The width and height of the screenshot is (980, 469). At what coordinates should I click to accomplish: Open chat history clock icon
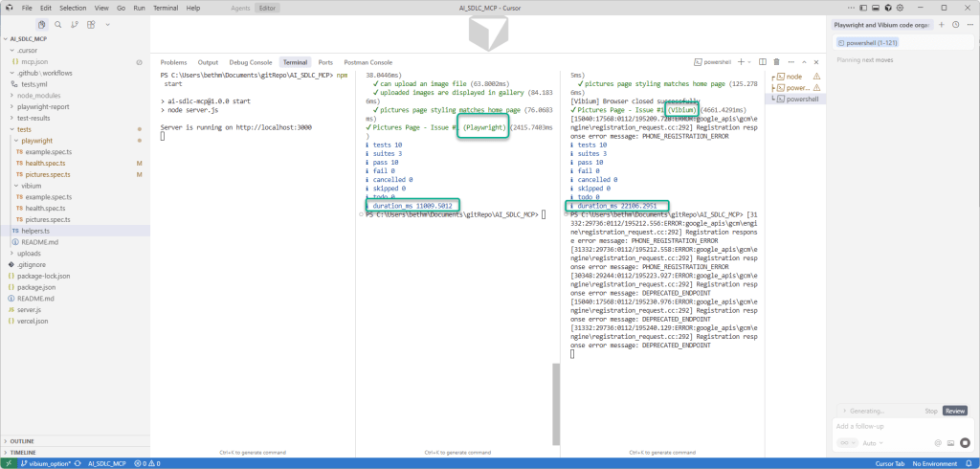tap(955, 24)
